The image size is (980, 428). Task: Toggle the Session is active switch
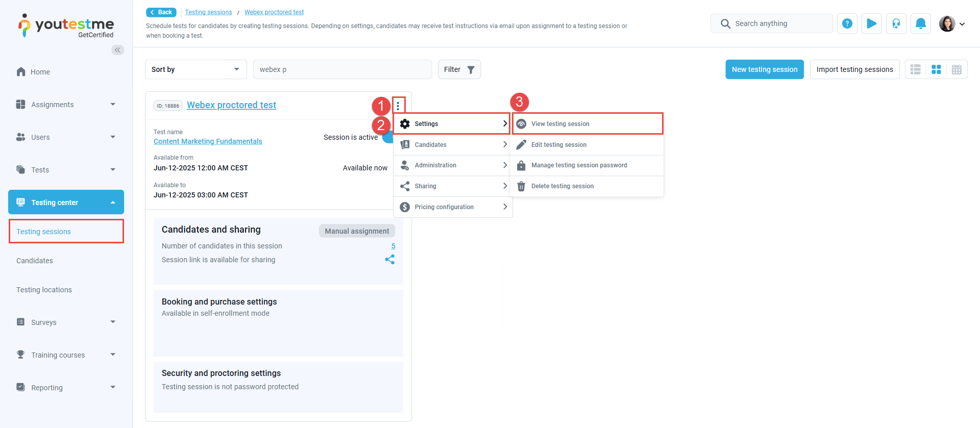pos(388,137)
